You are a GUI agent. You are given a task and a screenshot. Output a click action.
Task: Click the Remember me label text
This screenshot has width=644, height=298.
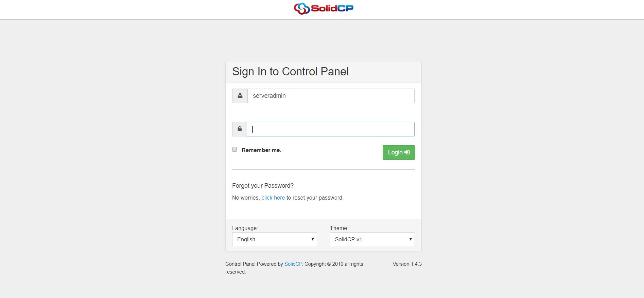pyautogui.click(x=261, y=150)
